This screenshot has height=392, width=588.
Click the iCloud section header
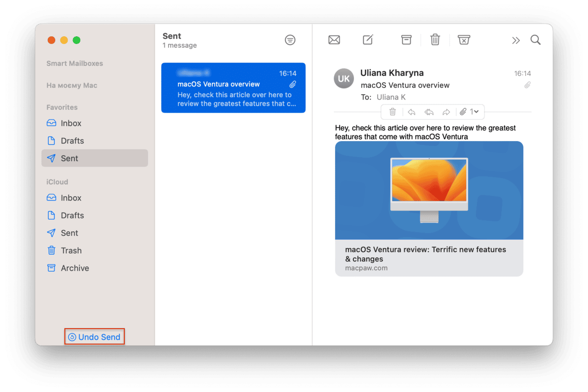click(x=57, y=182)
